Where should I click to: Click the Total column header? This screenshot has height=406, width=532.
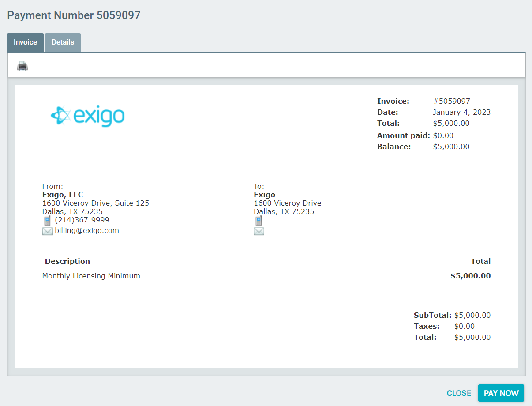pyautogui.click(x=481, y=261)
